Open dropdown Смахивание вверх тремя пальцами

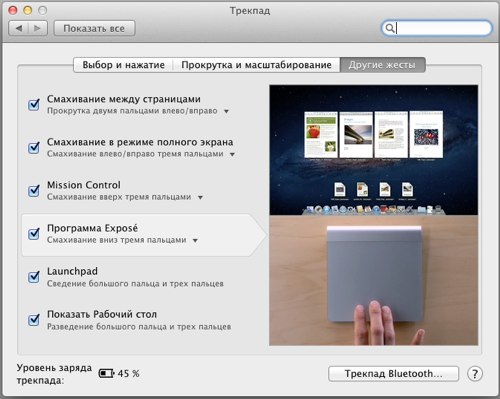(x=200, y=197)
